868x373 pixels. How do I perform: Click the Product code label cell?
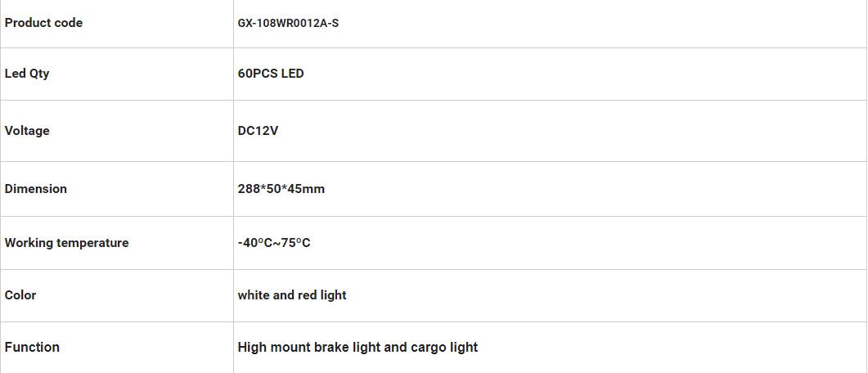tap(43, 23)
